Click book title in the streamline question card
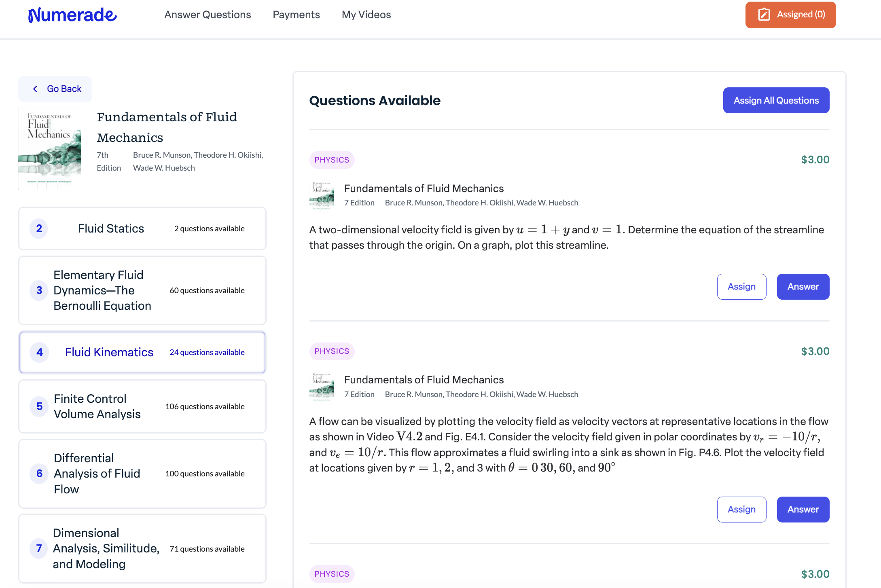The height and width of the screenshot is (588, 881). [424, 188]
